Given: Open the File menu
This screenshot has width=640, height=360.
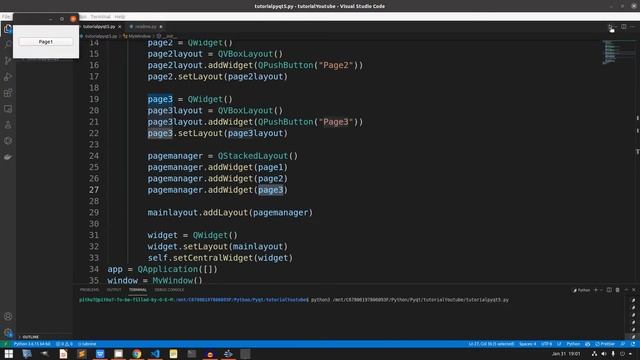Looking at the screenshot, I should coord(6,17).
